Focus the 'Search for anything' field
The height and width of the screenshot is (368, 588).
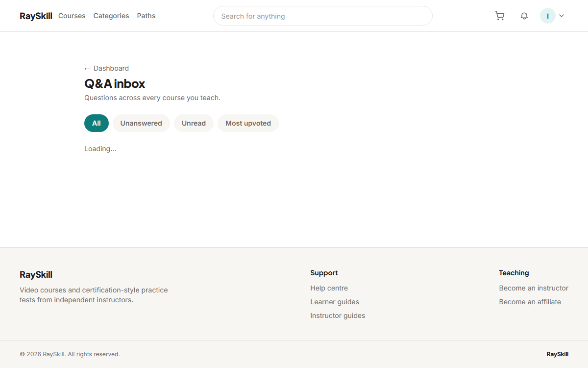pyautogui.click(x=323, y=16)
